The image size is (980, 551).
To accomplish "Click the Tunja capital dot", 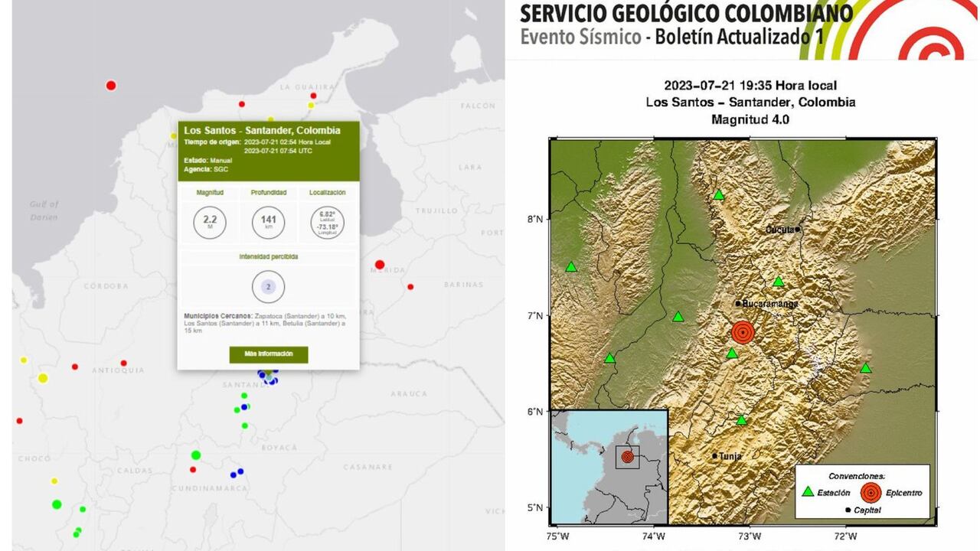I will pos(714,456).
